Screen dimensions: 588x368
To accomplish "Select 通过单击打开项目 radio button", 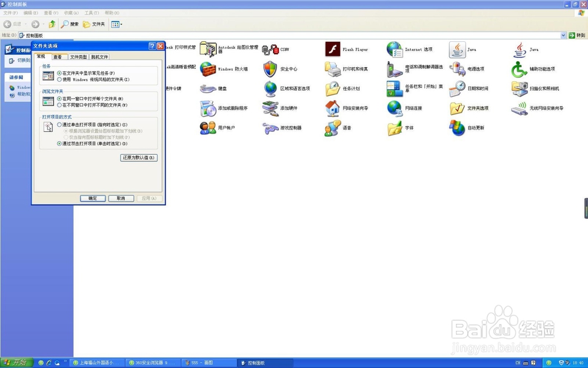I will 59,125.
